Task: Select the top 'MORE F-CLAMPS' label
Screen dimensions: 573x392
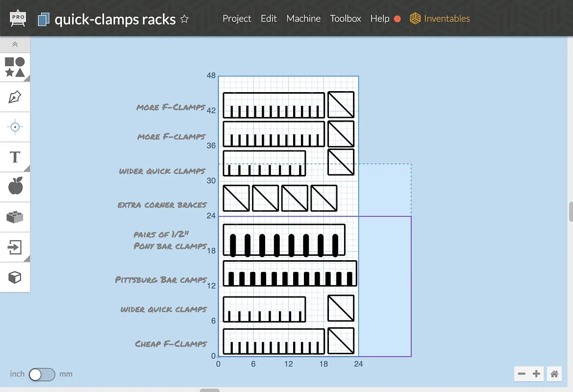Action: click(x=171, y=107)
